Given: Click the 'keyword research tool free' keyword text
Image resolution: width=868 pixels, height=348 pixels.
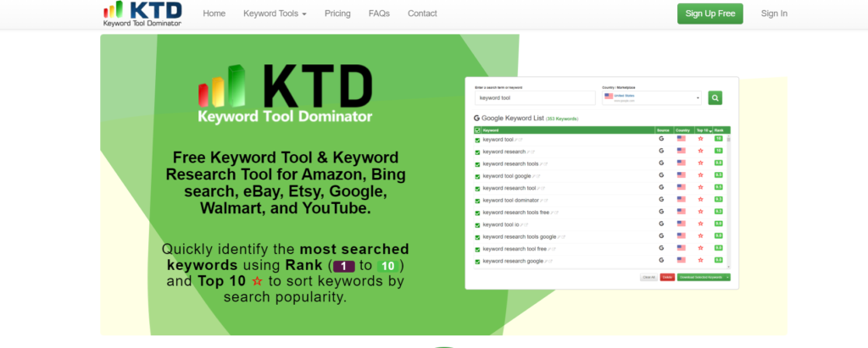Looking at the screenshot, I should (515, 248).
